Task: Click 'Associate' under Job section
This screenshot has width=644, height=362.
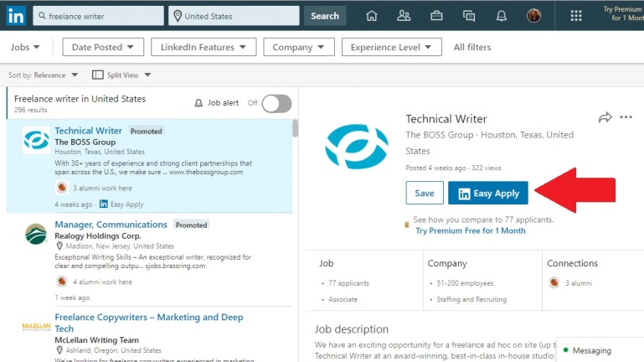Action: (x=343, y=299)
